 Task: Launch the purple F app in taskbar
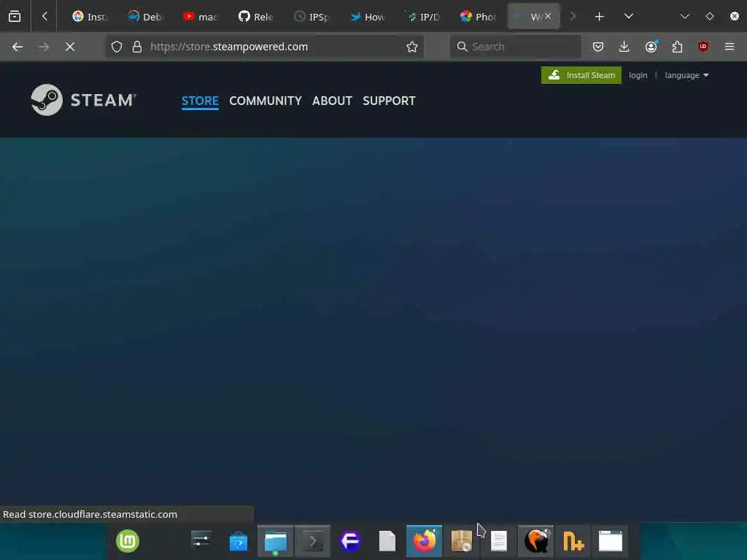tap(349, 542)
